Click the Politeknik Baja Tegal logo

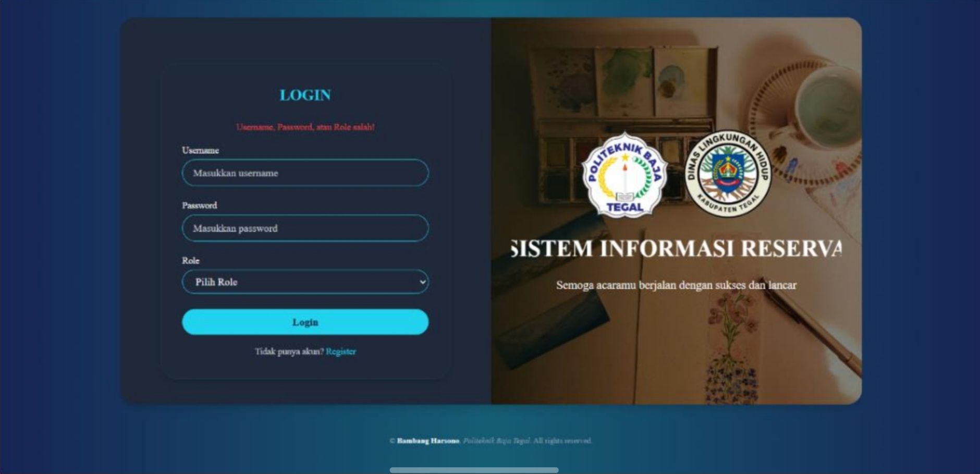point(625,175)
